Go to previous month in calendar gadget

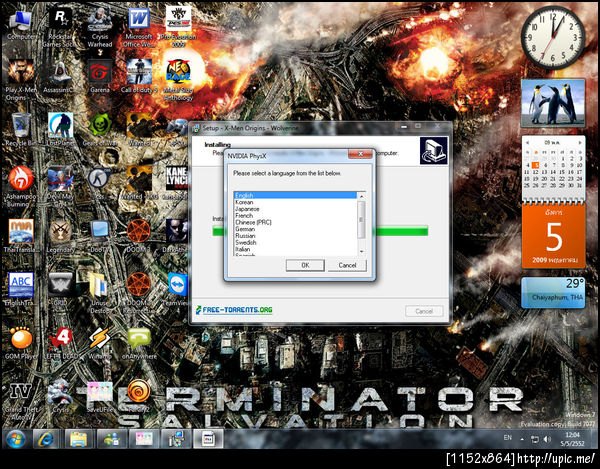(x=528, y=143)
